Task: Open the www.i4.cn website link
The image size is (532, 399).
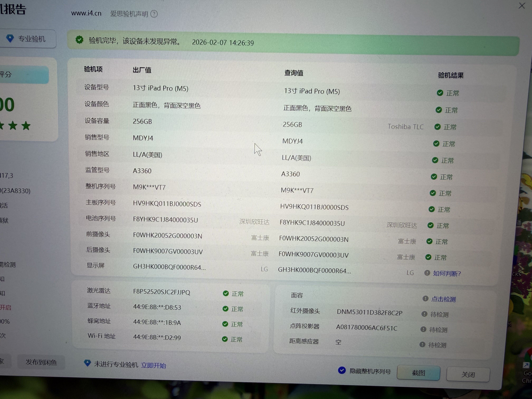Action: pyautogui.click(x=86, y=13)
